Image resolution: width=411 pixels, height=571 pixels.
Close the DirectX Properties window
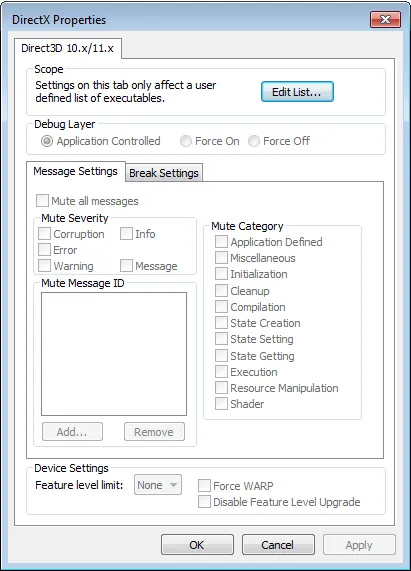pos(385,19)
